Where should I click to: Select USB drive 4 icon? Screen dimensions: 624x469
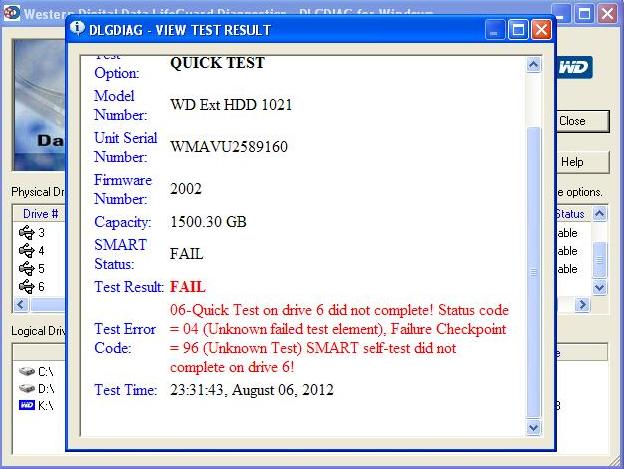click(x=27, y=251)
